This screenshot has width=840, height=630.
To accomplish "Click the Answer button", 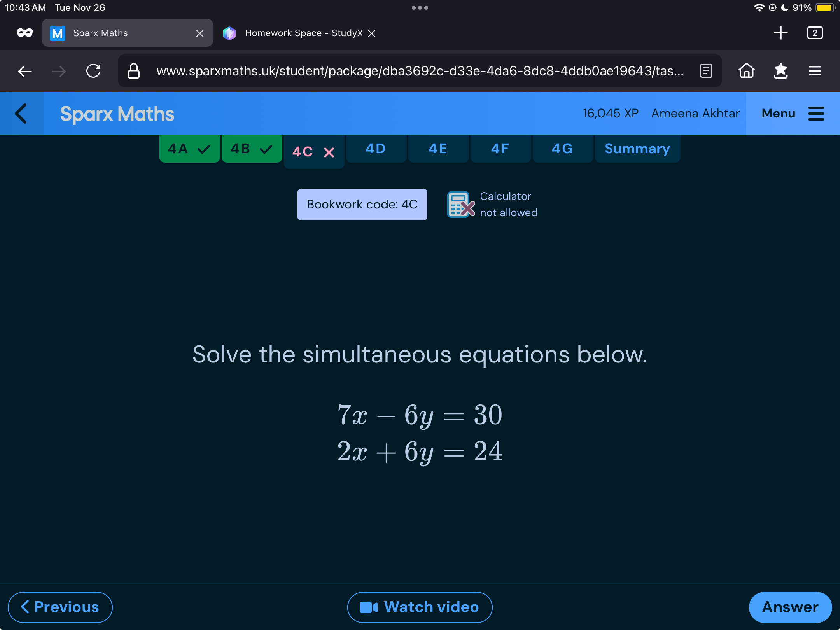I will click(790, 606).
